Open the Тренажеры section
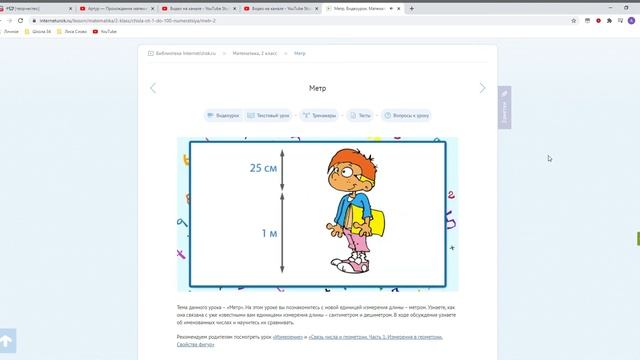Image resolution: width=640 pixels, height=360 pixels. pyautogui.click(x=320, y=116)
